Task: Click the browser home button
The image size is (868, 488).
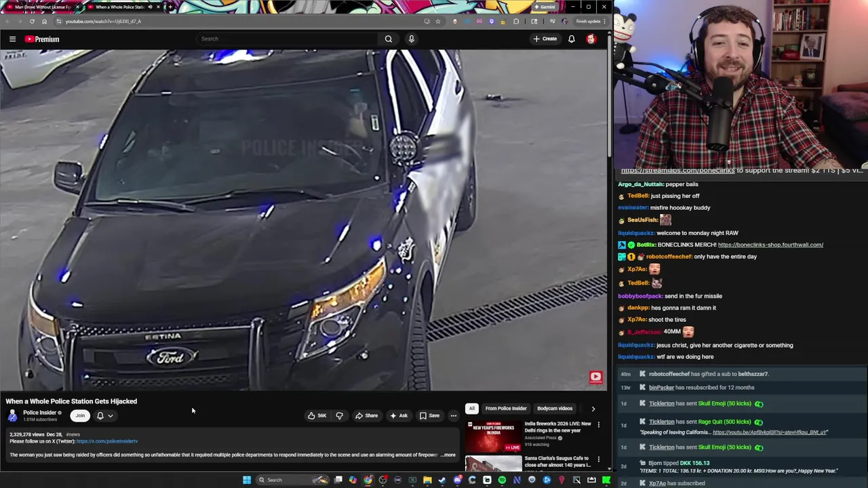Action: (44, 21)
